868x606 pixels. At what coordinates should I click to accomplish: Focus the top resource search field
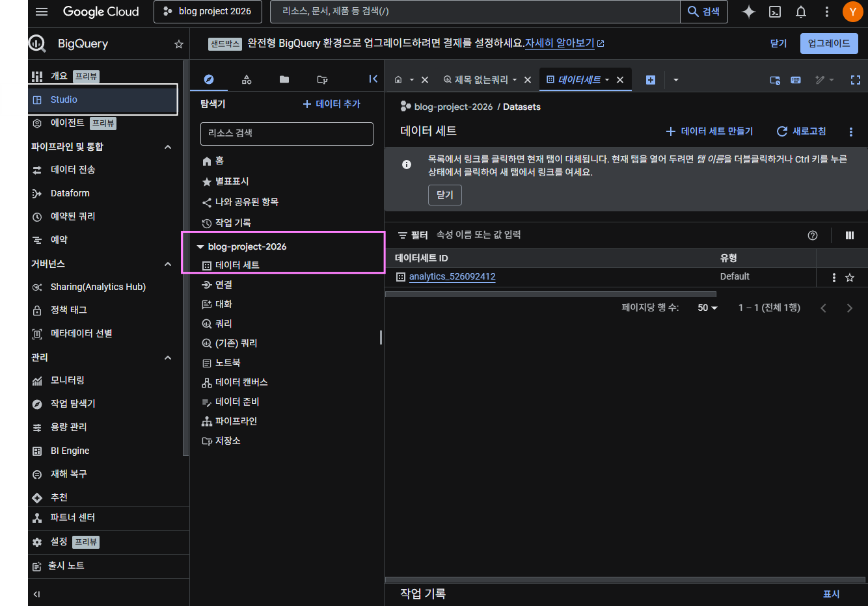click(475, 12)
